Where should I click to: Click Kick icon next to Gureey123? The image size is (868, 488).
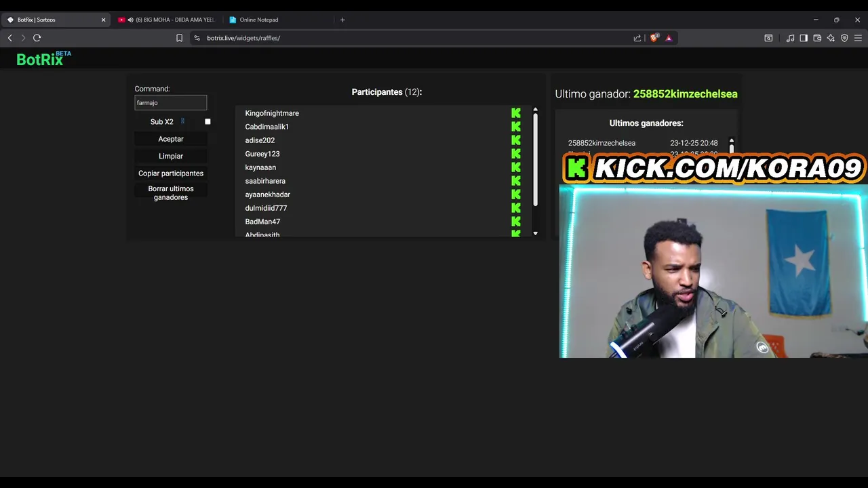point(516,154)
